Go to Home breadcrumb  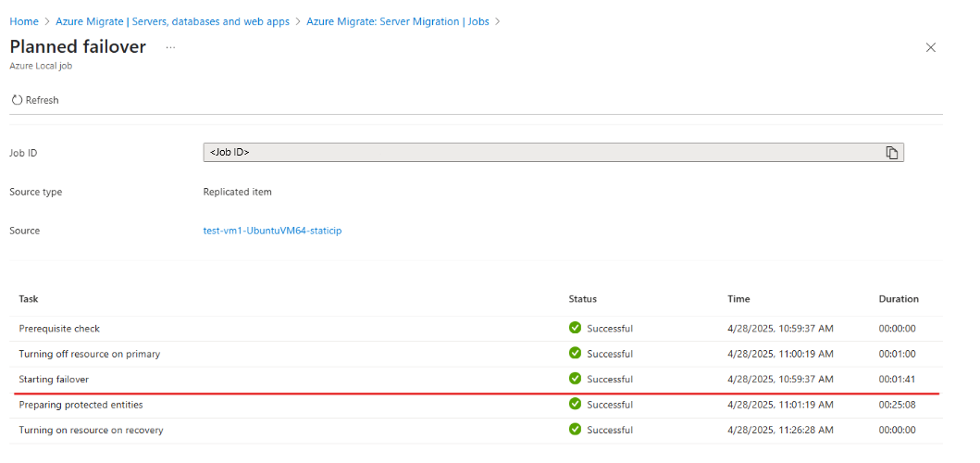tap(24, 21)
